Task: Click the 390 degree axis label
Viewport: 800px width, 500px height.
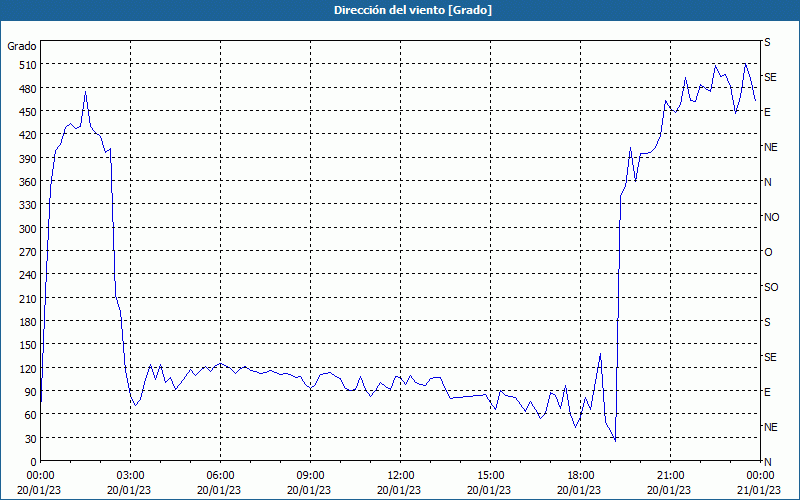Action: tap(29, 159)
